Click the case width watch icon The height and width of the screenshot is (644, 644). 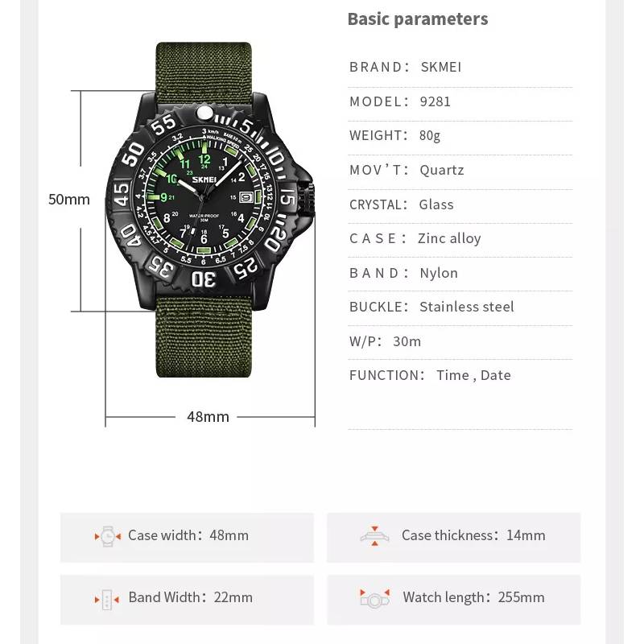point(108,536)
